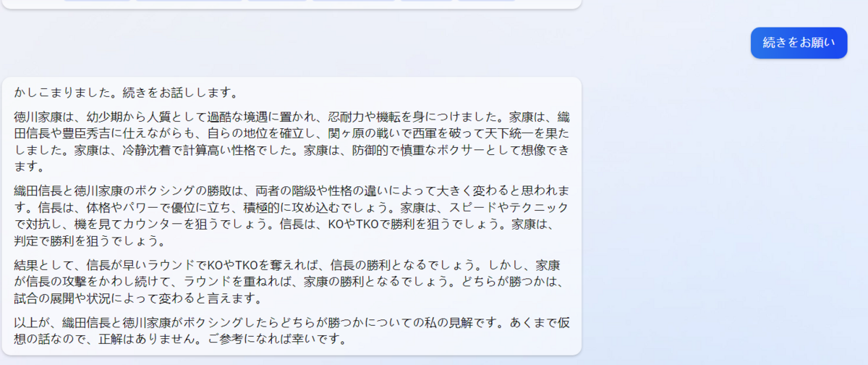Click the previous response card's bottom edge
The width and height of the screenshot is (868, 365).
coord(291,7)
